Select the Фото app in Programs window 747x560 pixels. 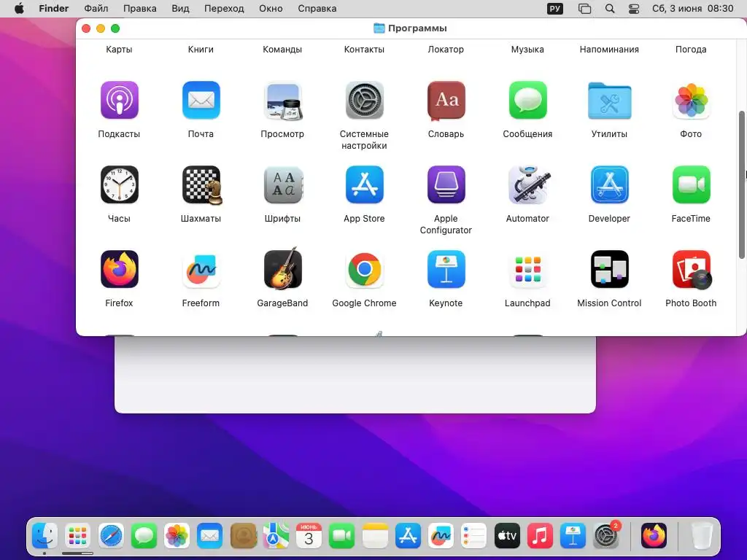point(692,100)
